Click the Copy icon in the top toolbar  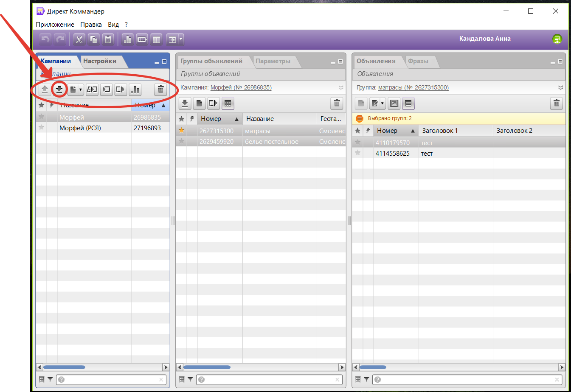pyautogui.click(x=93, y=39)
